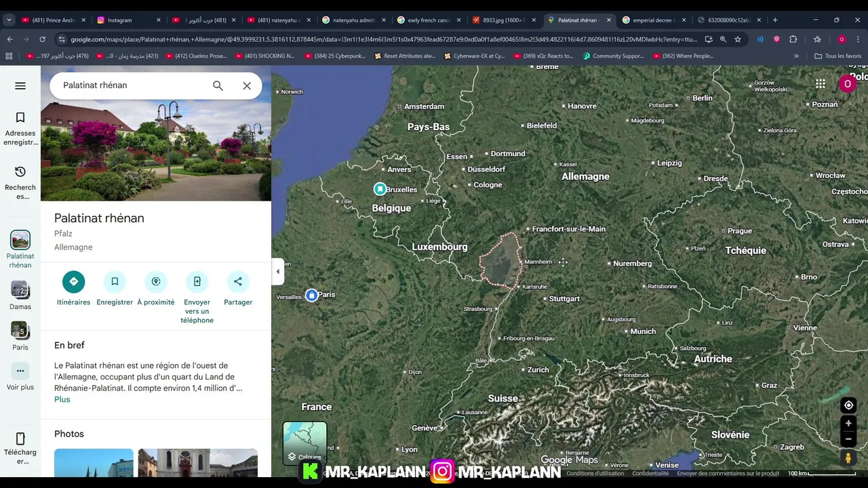Open Google account avatar on map
This screenshot has height=488, width=868.
tap(847, 84)
